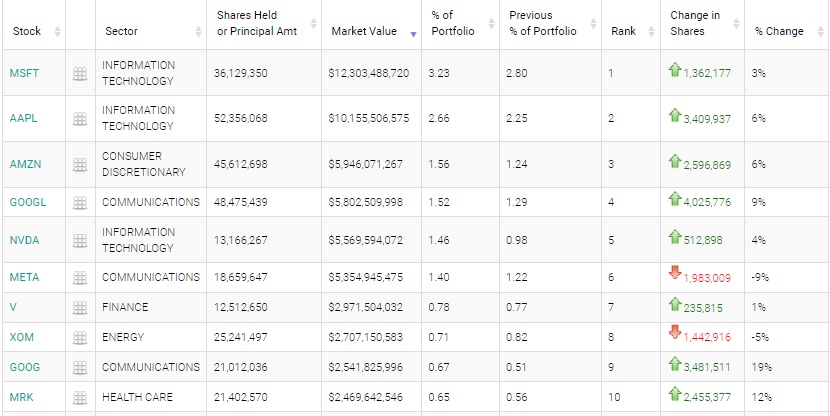Click META's red down arrow indicator
The image size is (830, 416).
click(675, 274)
